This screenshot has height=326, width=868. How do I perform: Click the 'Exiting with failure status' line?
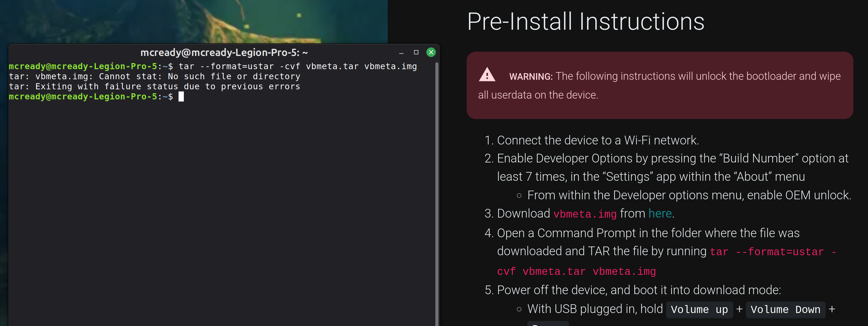tap(154, 87)
